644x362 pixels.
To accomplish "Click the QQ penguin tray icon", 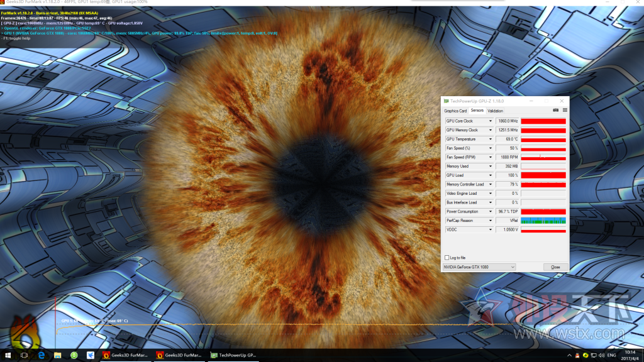I will point(577,356).
